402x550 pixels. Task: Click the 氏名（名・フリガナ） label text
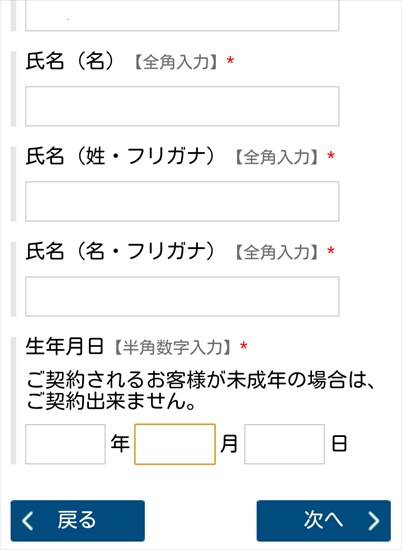click(120, 251)
